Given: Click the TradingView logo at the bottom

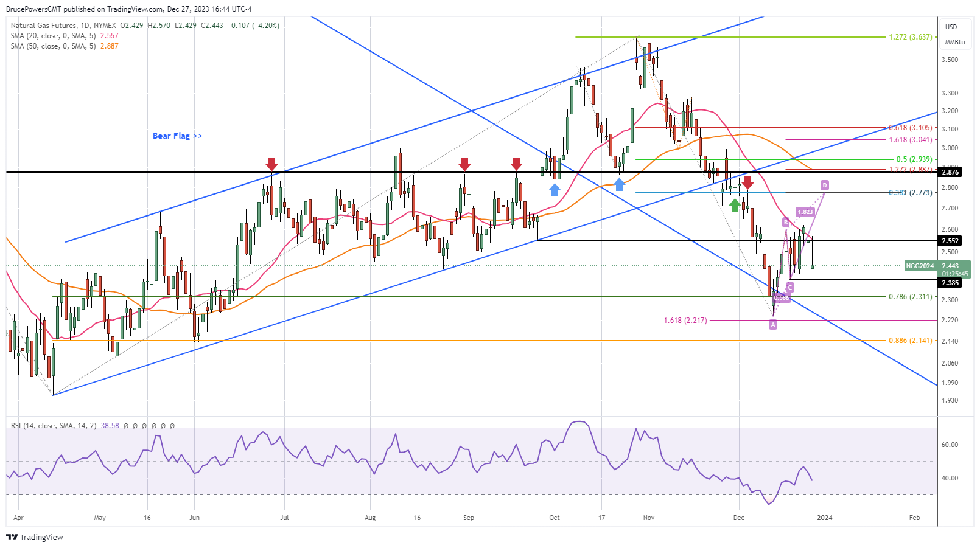Looking at the screenshot, I should (35, 537).
